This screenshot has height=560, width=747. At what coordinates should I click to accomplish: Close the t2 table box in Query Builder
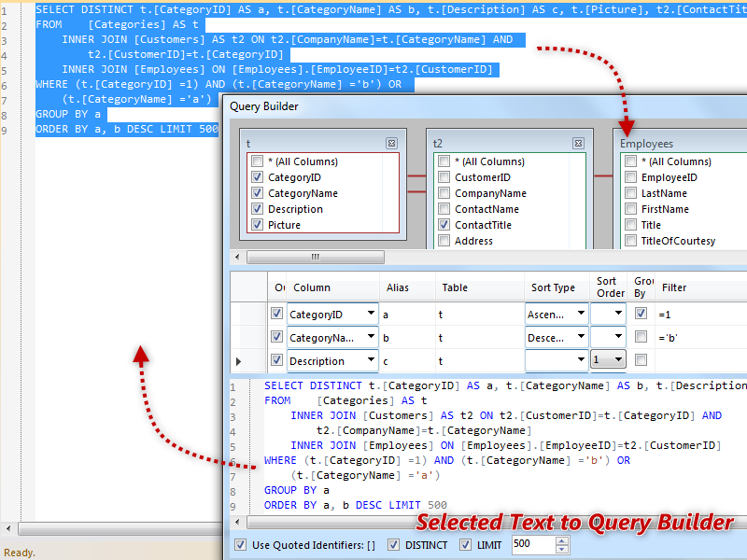(578, 144)
